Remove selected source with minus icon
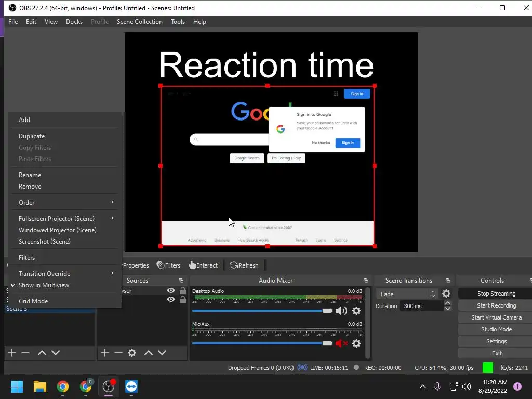532x399 pixels. pyautogui.click(x=118, y=353)
